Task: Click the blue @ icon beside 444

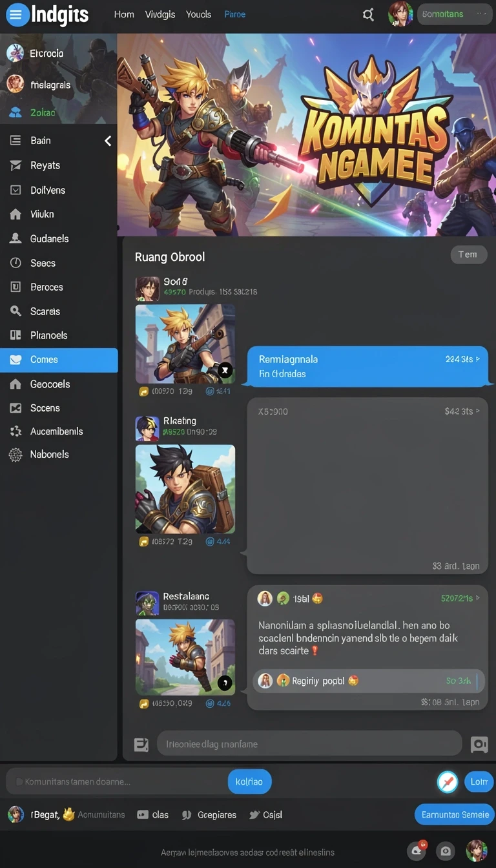Action: [x=210, y=542]
